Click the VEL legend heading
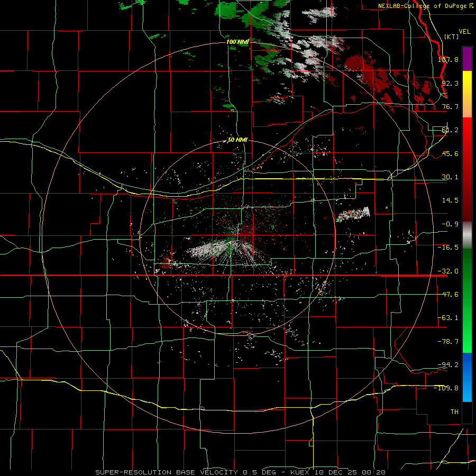Viewport: 476px width, 476px height. 464,32
